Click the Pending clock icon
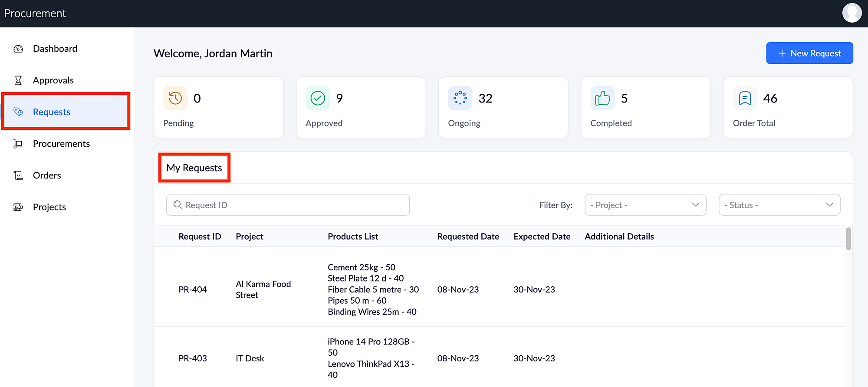Image resolution: width=868 pixels, height=387 pixels. 175,98
